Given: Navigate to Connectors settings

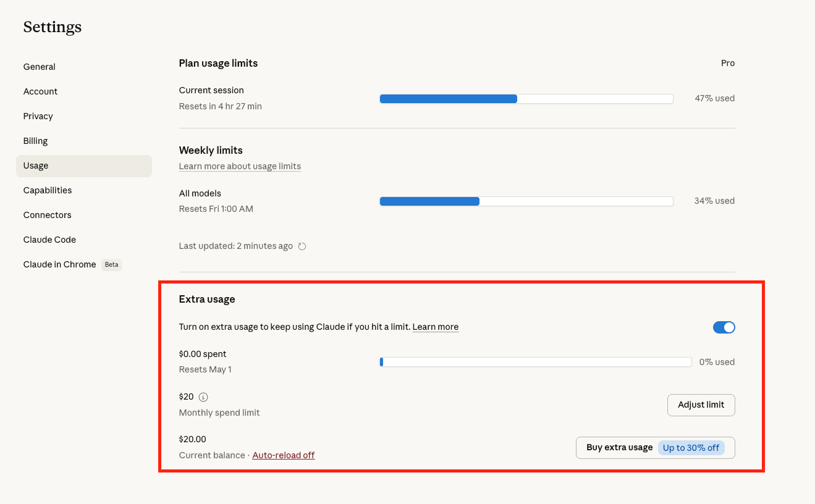Looking at the screenshot, I should click(48, 215).
